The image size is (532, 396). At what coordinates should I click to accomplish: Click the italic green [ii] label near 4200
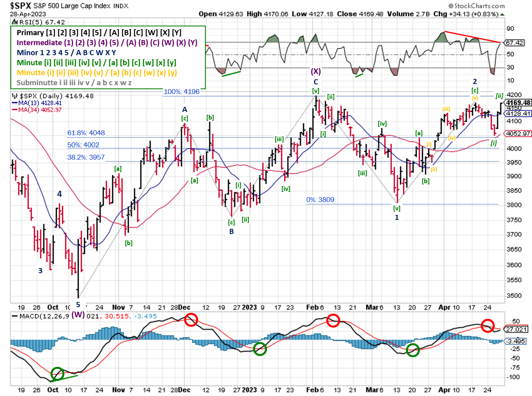pos(500,96)
